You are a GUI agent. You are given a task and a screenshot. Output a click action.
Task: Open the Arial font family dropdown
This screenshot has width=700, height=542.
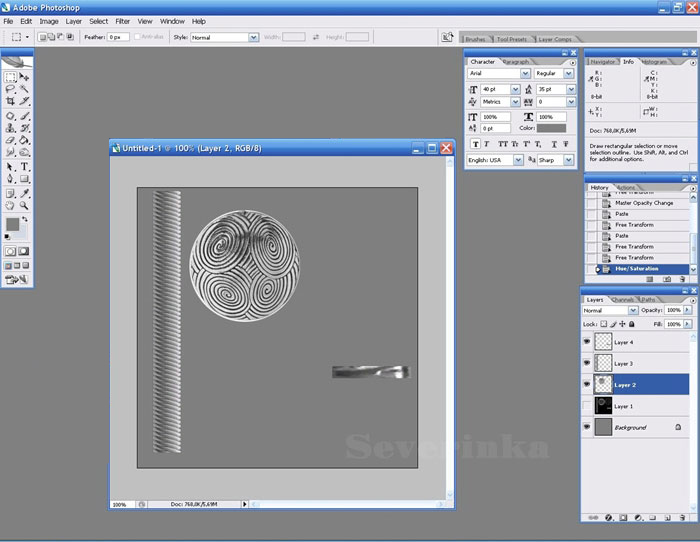point(527,74)
